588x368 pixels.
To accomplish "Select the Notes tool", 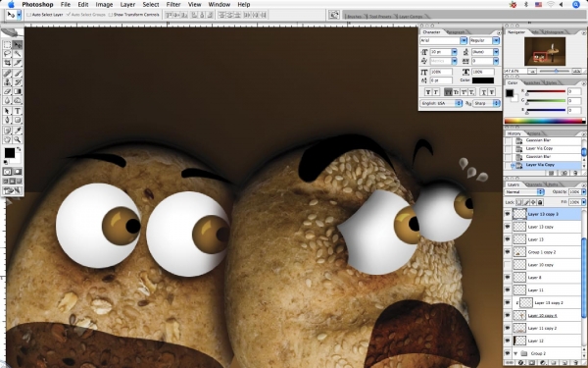I will point(7,131).
